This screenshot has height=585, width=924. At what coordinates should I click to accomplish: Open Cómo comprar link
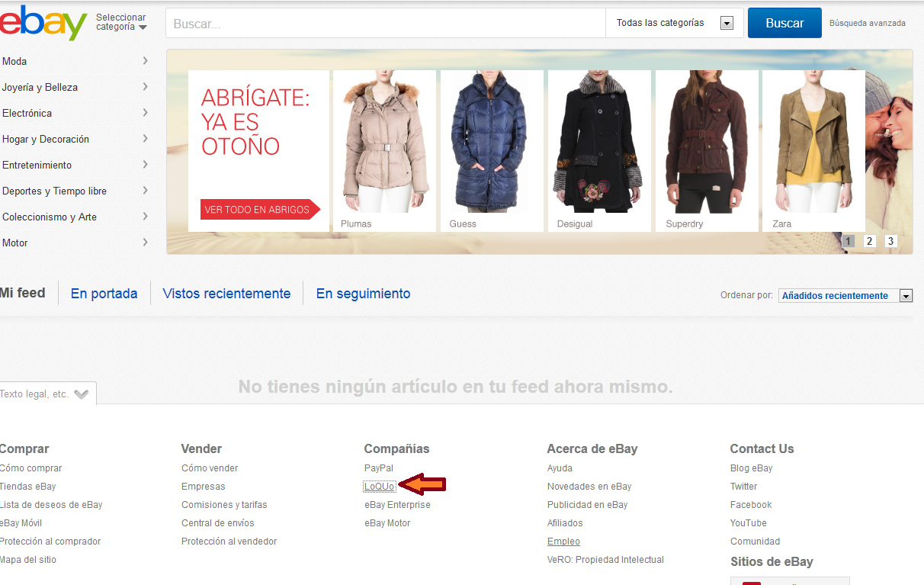point(30,468)
